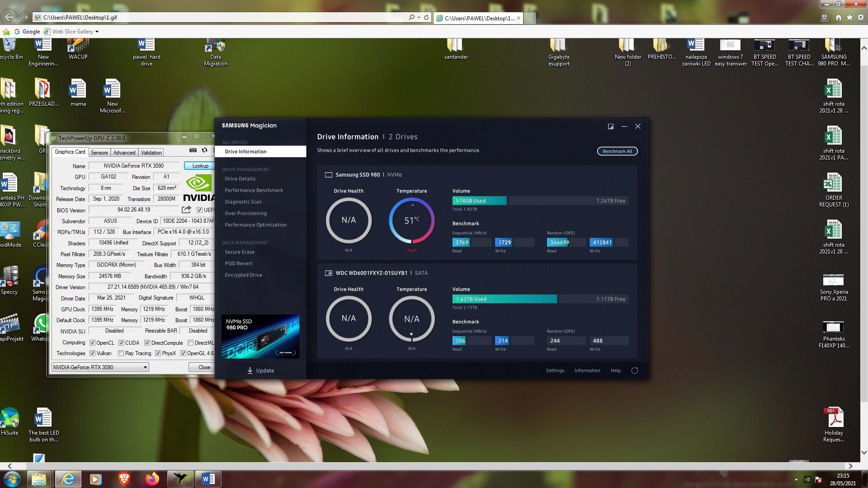Click the Magician refresh icon next to Help

click(635, 371)
